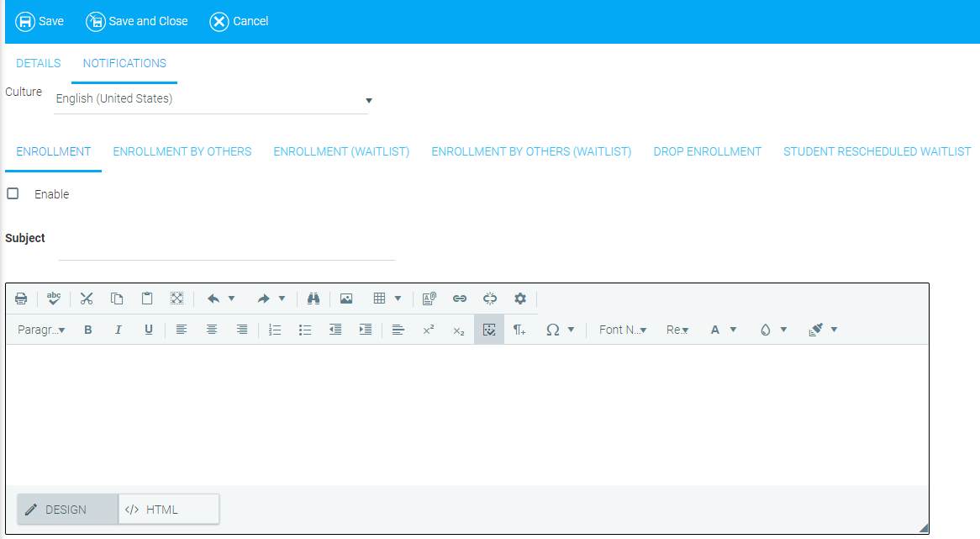Insert a numbered list
The width and height of the screenshot is (980, 539).
275,330
